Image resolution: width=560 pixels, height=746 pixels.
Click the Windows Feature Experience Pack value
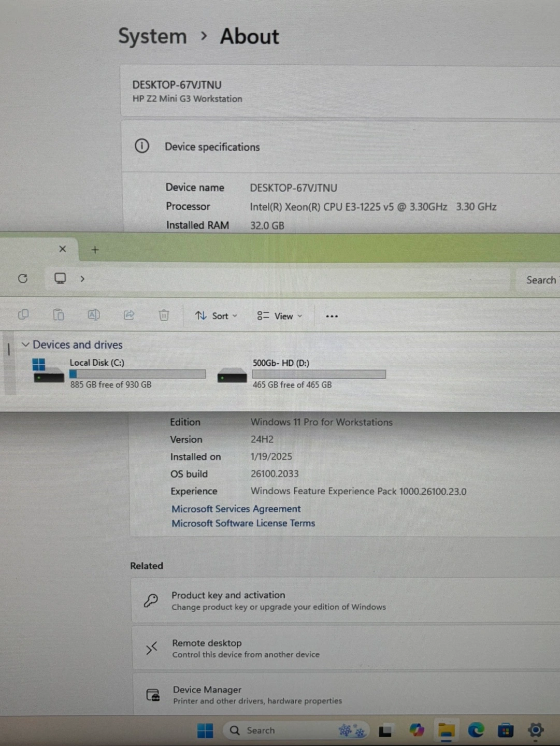click(358, 491)
